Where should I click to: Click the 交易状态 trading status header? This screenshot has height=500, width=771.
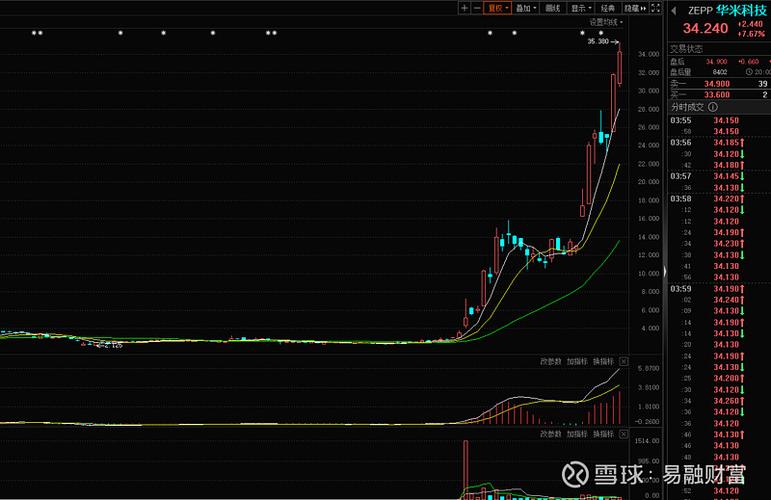(687, 48)
